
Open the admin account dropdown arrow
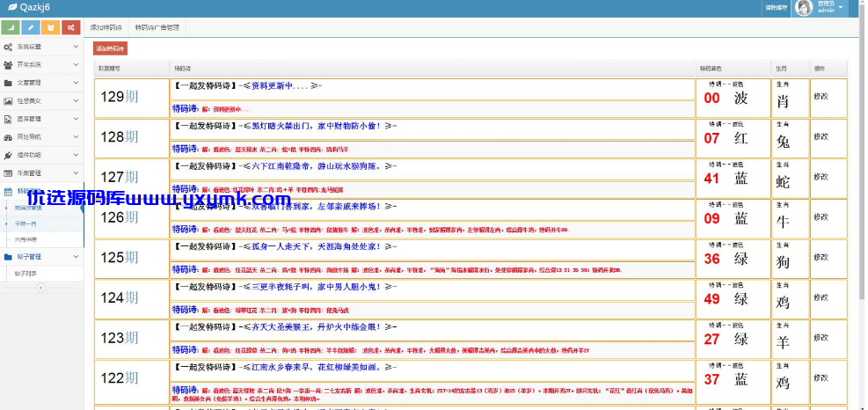pyautogui.click(x=841, y=7)
